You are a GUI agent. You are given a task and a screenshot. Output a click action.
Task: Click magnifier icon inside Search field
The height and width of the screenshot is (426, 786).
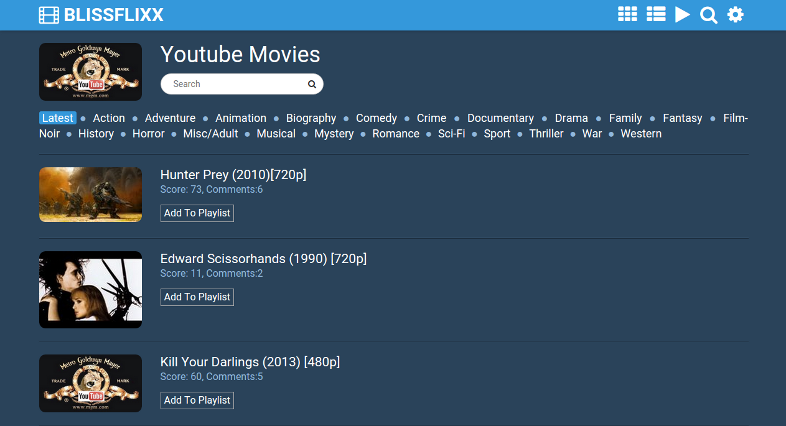coord(312,84)
